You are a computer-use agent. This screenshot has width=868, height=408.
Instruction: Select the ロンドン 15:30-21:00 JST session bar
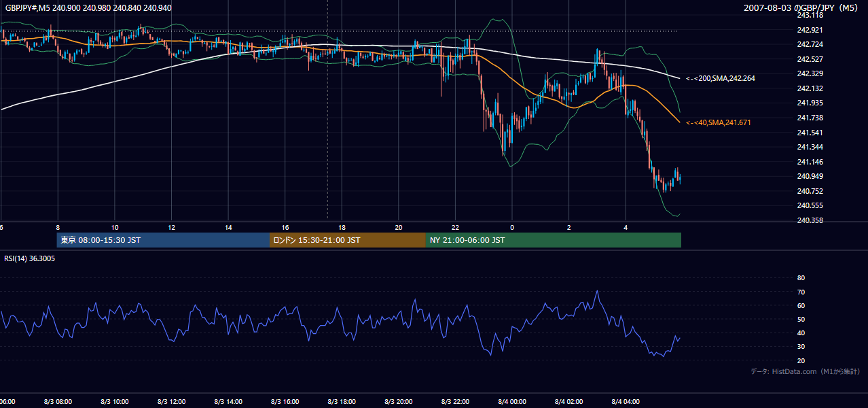pos(348,240)
